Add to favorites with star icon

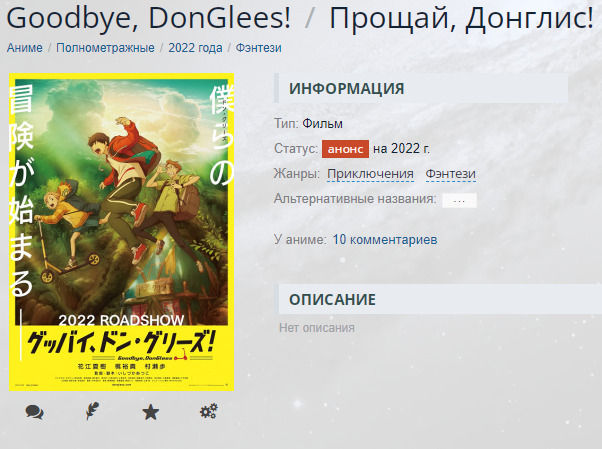tap(150, 412)
